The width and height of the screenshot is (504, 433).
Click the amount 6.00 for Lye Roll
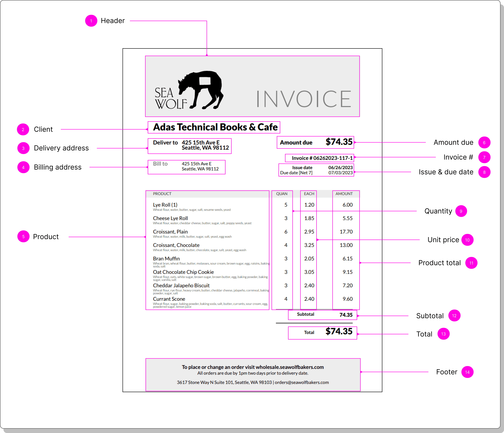pyautogui.click(x=348, y=205)
